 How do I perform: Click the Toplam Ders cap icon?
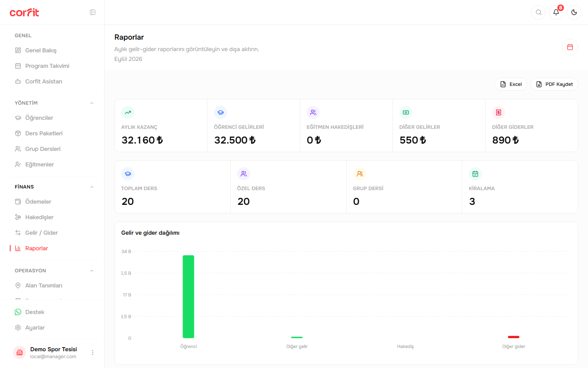click(x=128, y=174)
